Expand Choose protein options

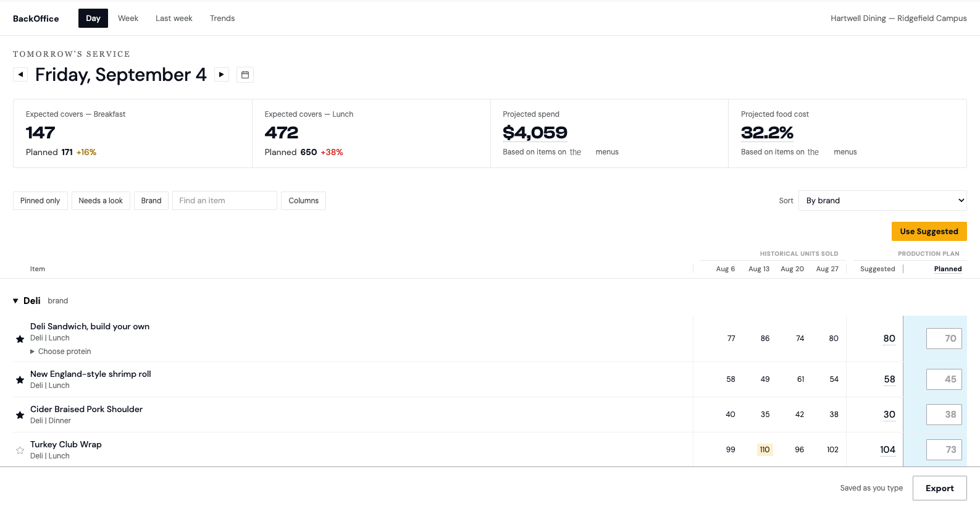click(61, 352)
